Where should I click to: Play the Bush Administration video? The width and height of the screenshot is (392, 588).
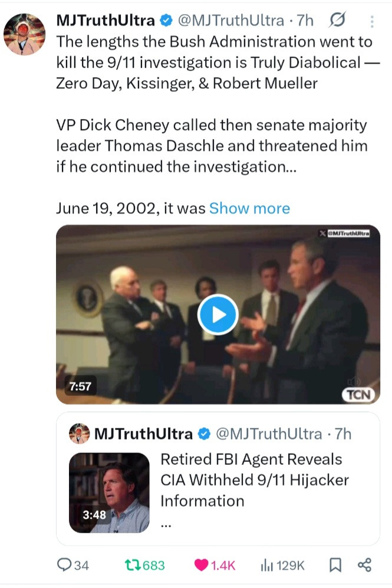click(x=218, y=315)
